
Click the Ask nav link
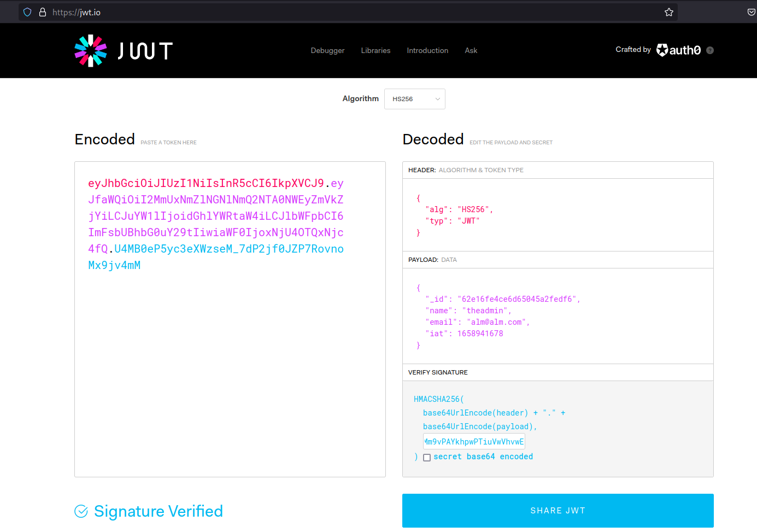471,50
